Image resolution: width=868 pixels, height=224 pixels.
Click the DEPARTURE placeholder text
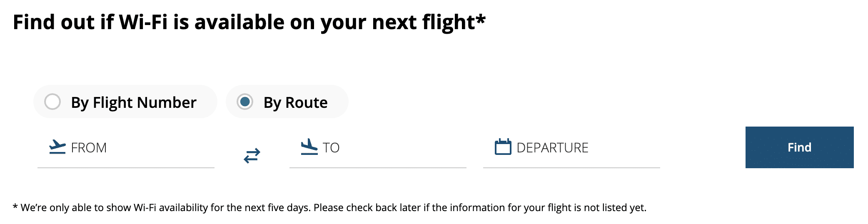(x=552, y=148)
